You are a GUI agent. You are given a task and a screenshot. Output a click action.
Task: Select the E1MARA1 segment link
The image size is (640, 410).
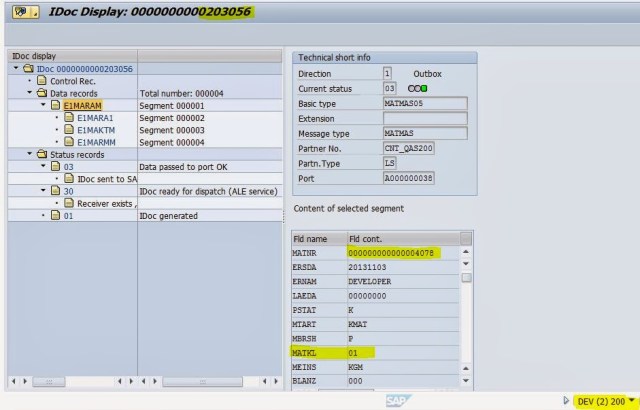click(x=95, y=118)
